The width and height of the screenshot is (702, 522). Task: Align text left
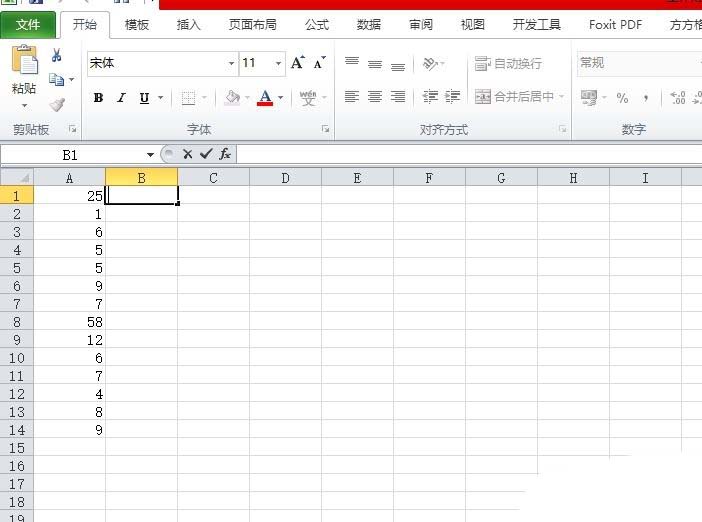pos(352,96)
